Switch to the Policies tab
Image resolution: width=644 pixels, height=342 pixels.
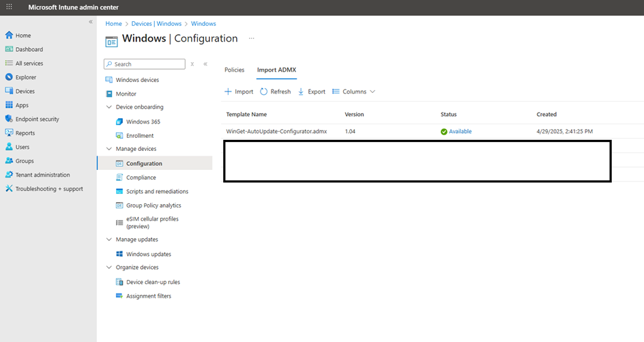tap(234, 70)
